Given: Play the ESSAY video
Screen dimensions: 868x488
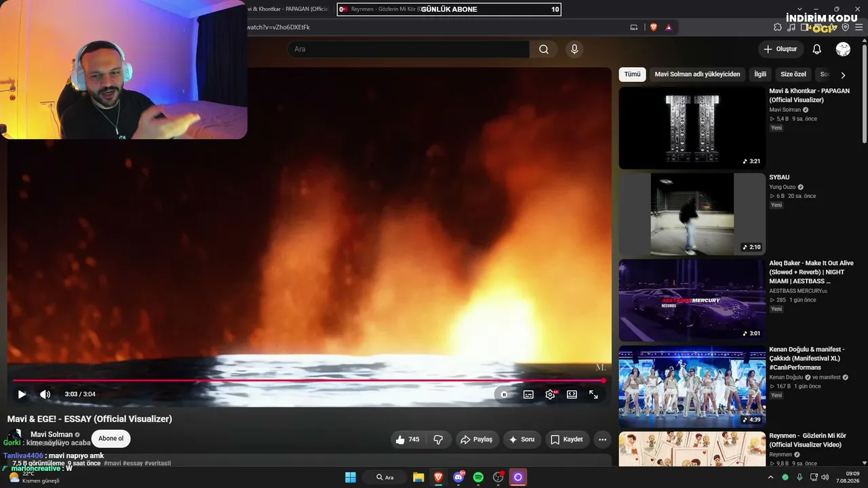Looking at the screenshot, I should coord(22,394).
